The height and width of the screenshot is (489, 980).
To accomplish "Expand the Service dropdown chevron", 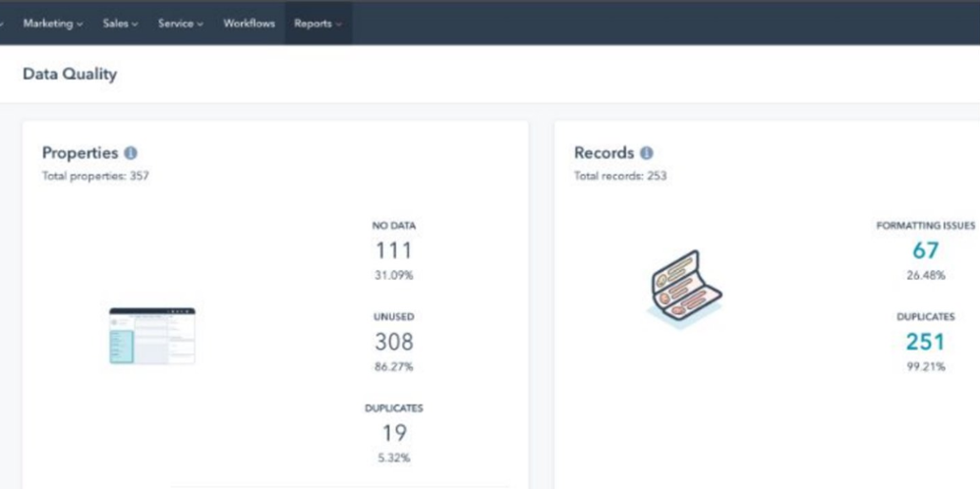I will pos(200,25).
